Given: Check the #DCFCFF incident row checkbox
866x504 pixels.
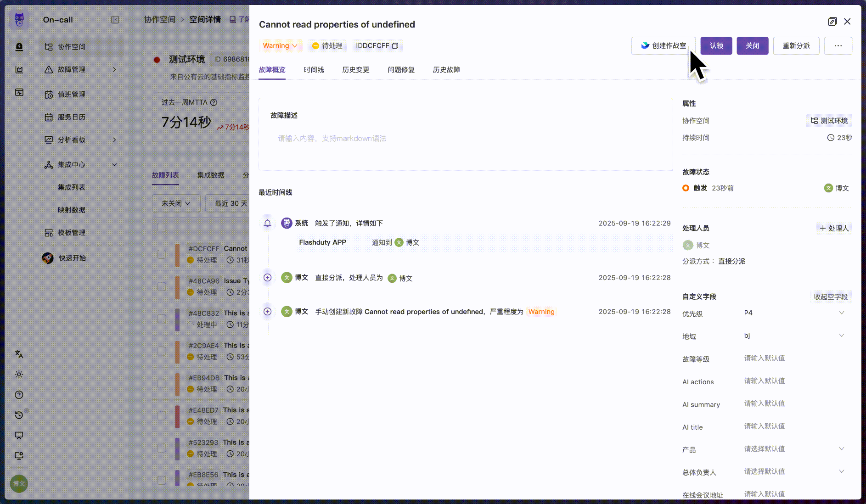Looking at the screenshot, I should point(162,254).
